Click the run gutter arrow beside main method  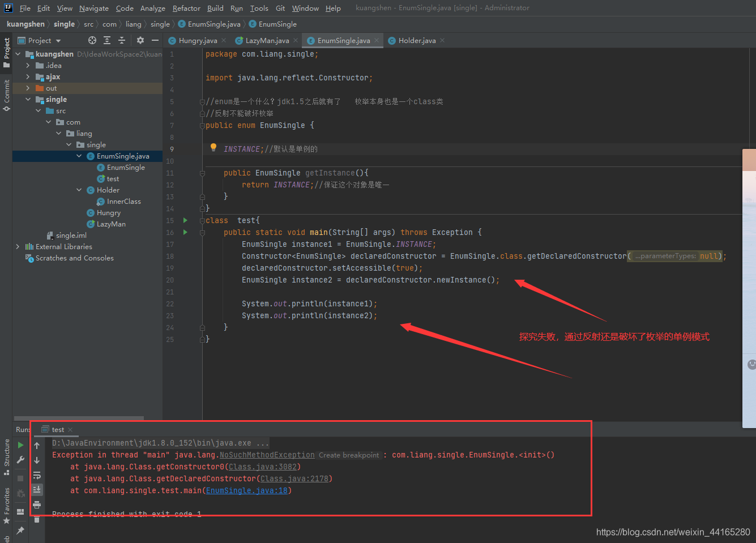[185, 232]
